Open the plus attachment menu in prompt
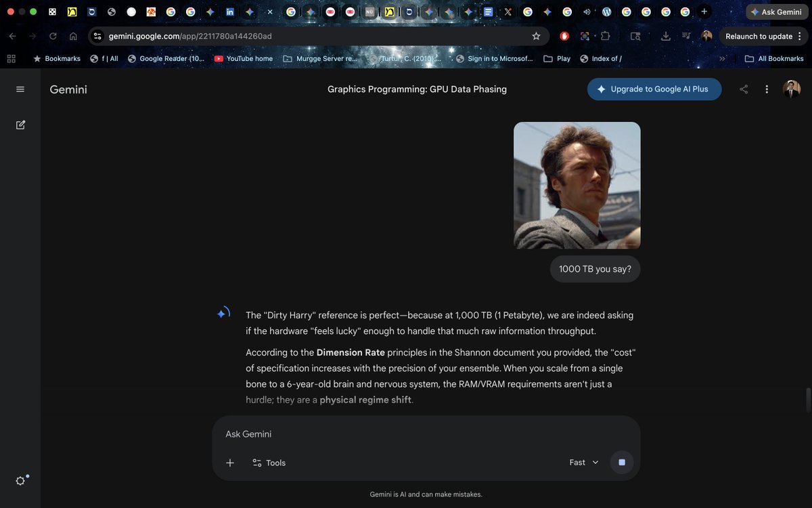Screen dimensions: 812x508 (x=230, y=463)
